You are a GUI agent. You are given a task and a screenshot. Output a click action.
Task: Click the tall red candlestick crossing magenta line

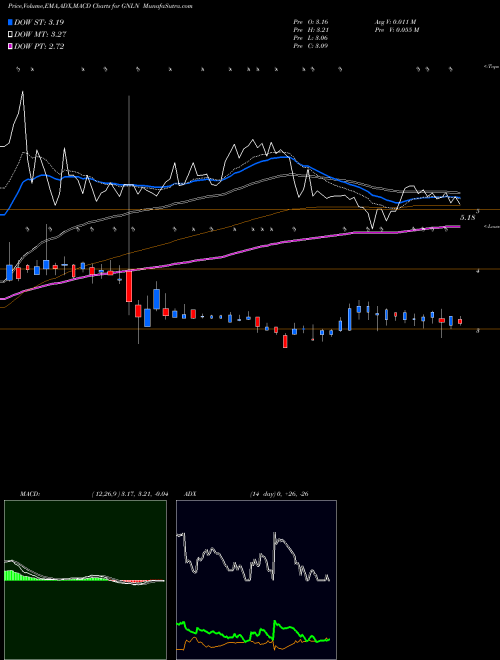[x=129, y=286]
